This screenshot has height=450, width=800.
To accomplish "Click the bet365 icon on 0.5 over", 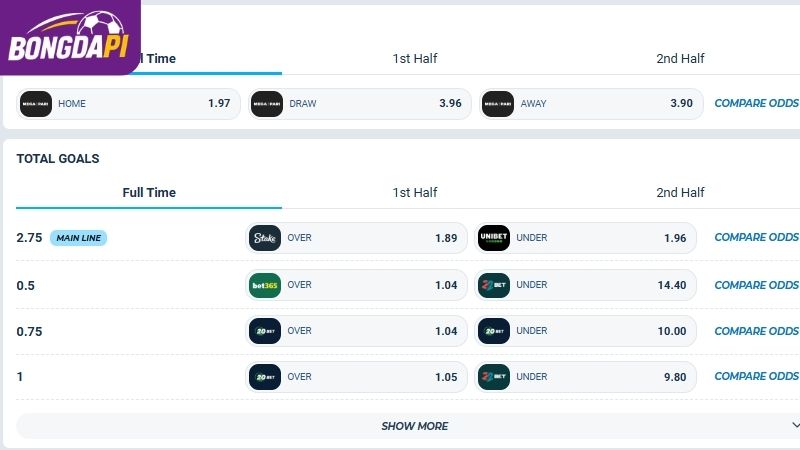I will (265, 285).
